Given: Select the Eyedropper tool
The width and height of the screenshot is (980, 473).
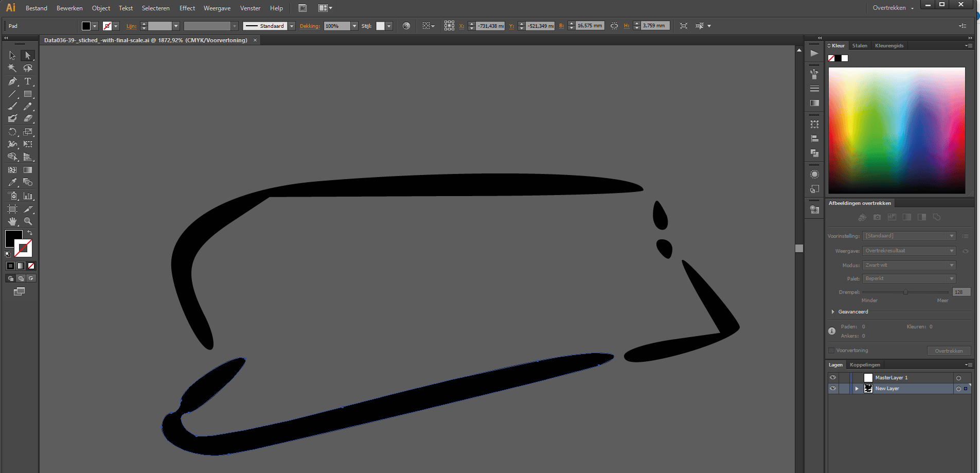Looking at the screenshot, I should 12,182.
